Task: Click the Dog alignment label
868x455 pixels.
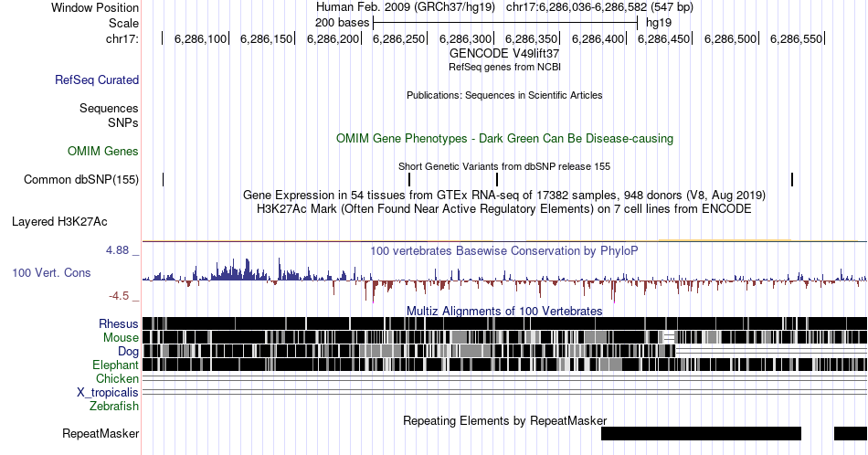Action: (128, 352)
